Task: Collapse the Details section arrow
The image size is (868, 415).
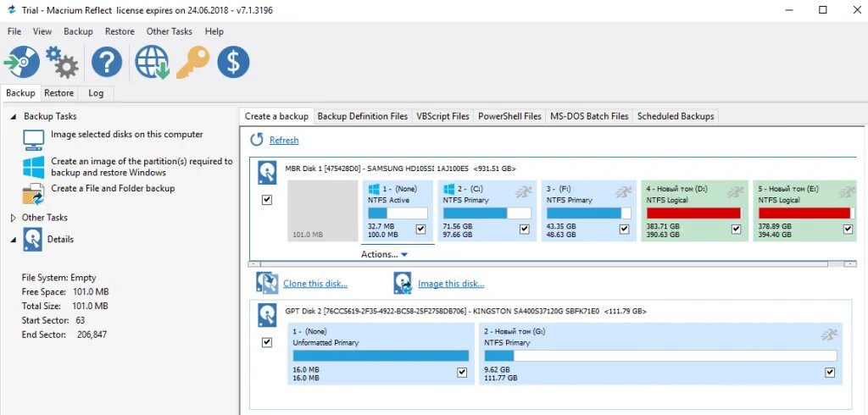Action: 14,240
